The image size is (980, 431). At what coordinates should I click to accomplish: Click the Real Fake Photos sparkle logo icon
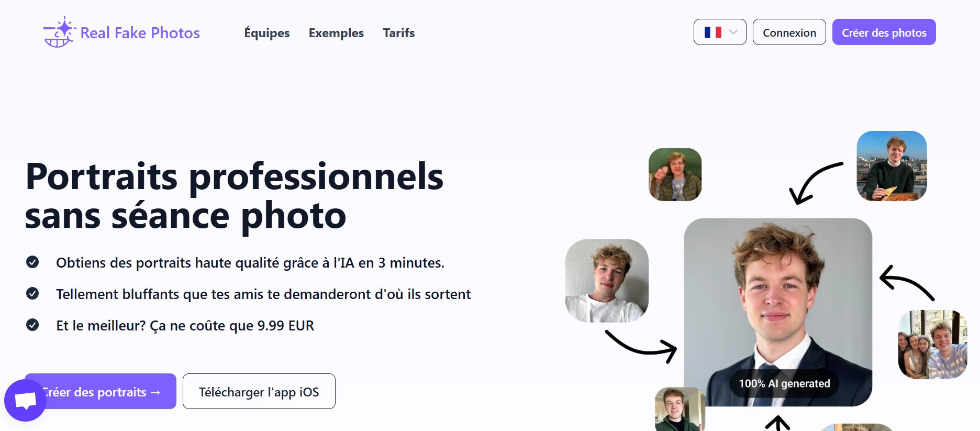59,32
